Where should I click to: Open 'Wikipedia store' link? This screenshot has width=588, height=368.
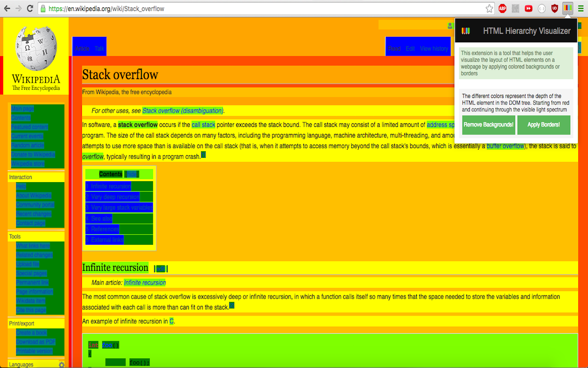(28, 164)
